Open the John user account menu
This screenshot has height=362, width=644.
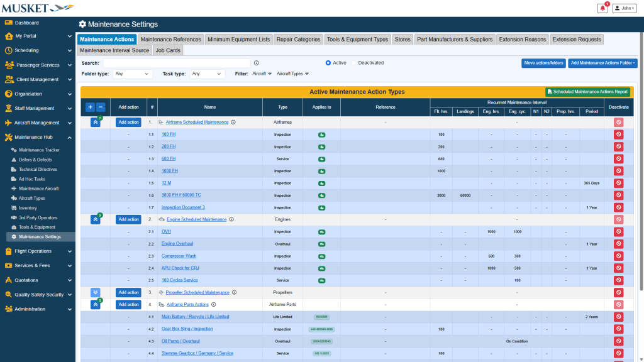tap(625, 8)
